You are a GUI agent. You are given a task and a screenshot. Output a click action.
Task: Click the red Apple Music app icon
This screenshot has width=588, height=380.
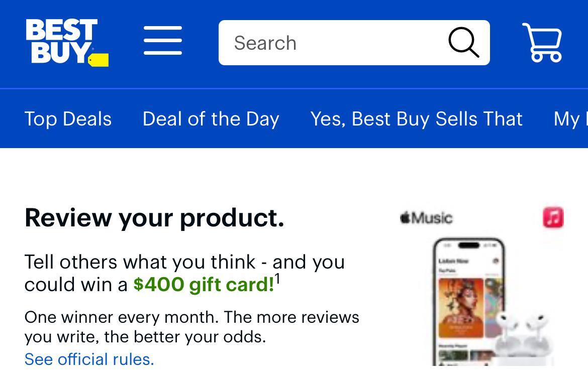[553, 217]
